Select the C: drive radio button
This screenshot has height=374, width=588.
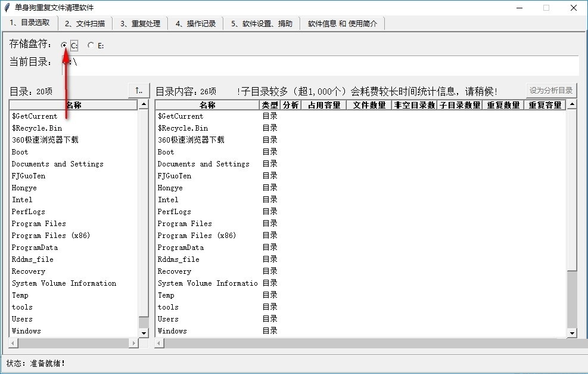tap(64, 45)
